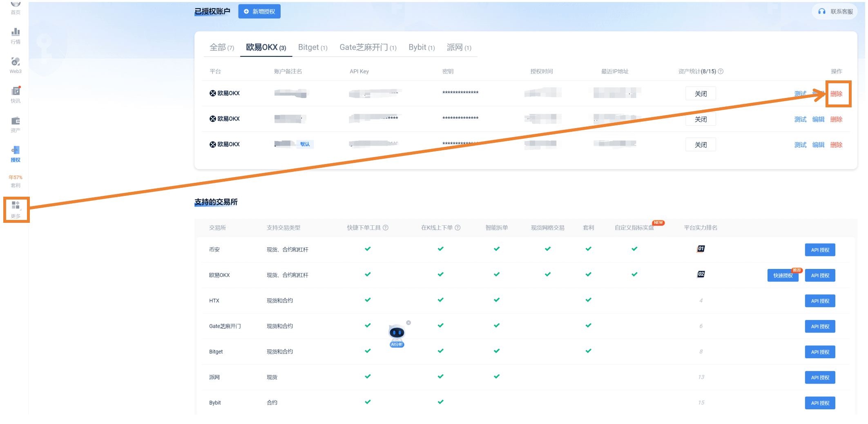Dismiss the AI分析 robot with its X
The width and height of the screenshot is (868, 424).
(x=408, y=323)
